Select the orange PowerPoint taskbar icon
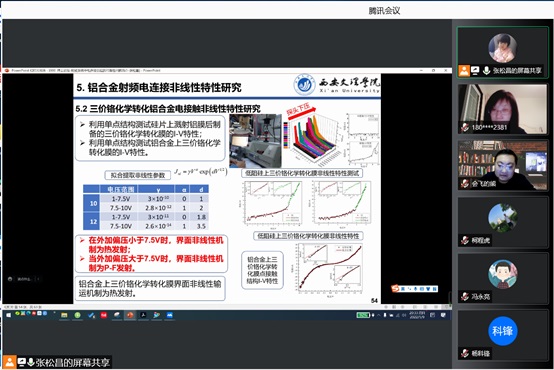Viewport: 554px width, 370px height. click(x=130, y=315)
